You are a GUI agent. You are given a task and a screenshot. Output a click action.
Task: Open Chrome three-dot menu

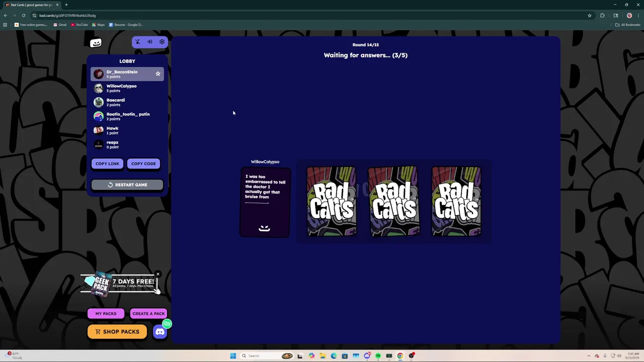(x=638, y=16)
